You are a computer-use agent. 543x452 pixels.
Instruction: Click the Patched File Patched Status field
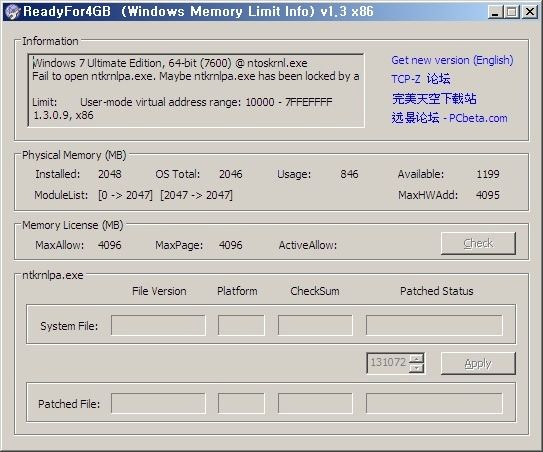click(434, 403)
